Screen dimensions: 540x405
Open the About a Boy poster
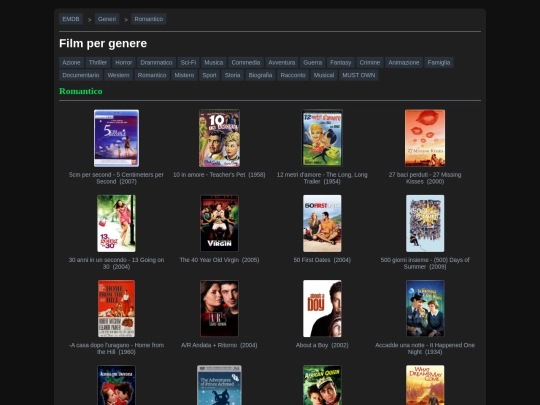(x=322, y=309)
